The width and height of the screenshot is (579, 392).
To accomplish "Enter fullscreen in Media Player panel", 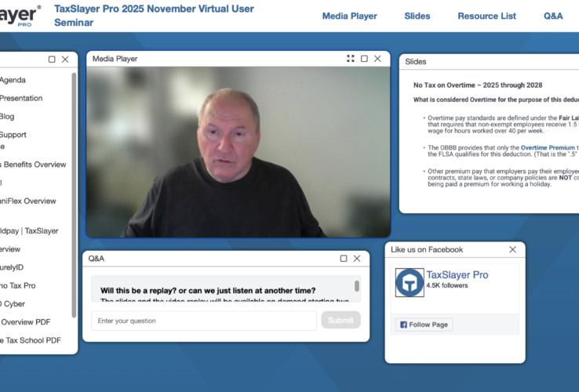I will [351, 59].
